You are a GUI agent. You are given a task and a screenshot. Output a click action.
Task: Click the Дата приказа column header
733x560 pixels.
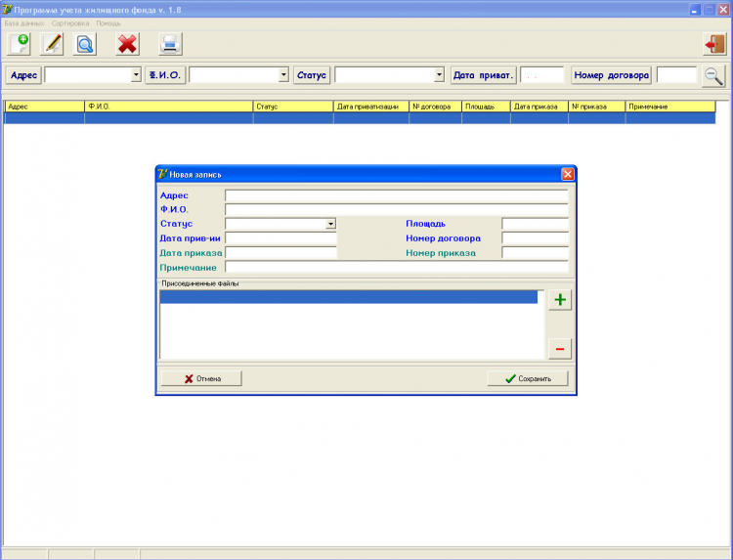(x=539, y=107)
